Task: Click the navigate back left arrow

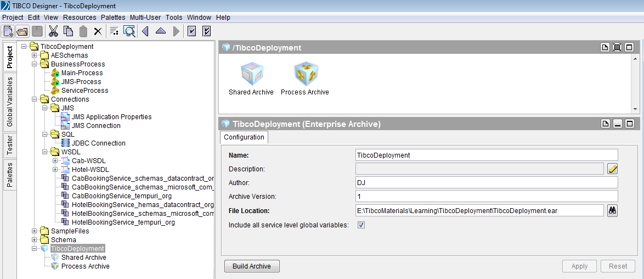Action: (x=145, y=31)
